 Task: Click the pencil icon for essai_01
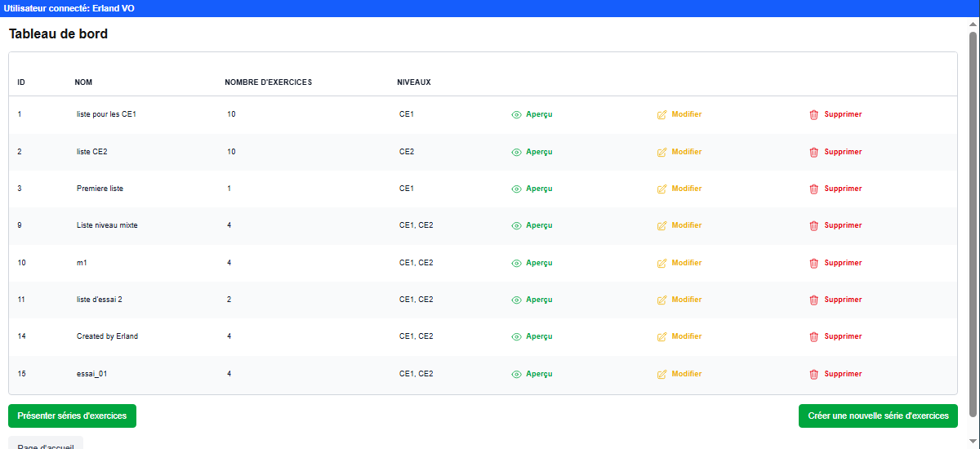click(662, 375)
